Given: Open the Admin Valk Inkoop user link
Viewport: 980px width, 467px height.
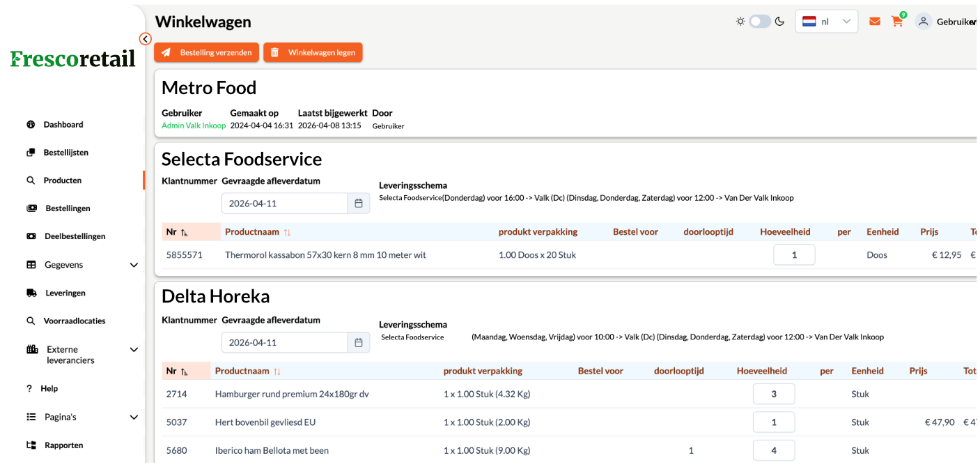Looking at the screenshot, I should pos(194,126).
